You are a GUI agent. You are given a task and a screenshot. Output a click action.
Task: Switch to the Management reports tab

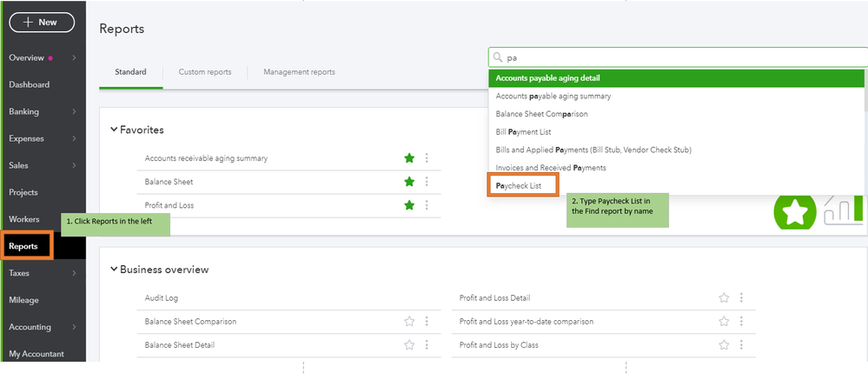click(299, 72)
